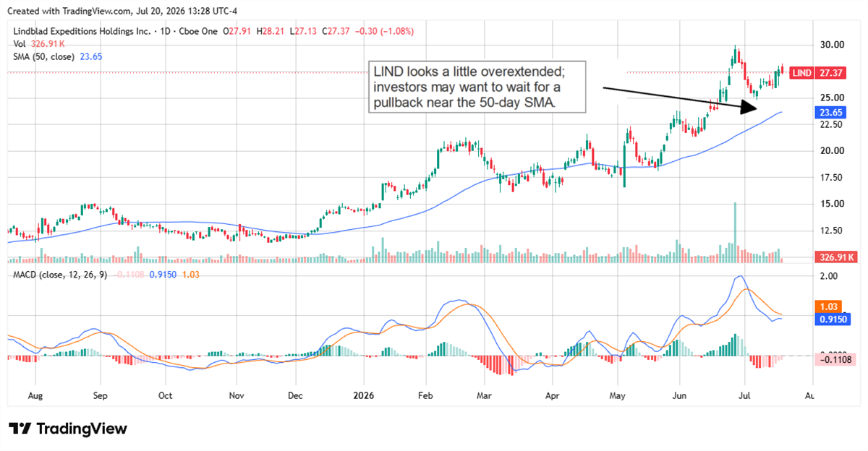Click the orange MACD signal label 1.03
Image resolution: width=868 pixels, height=451 pixels.
[828, 306]
